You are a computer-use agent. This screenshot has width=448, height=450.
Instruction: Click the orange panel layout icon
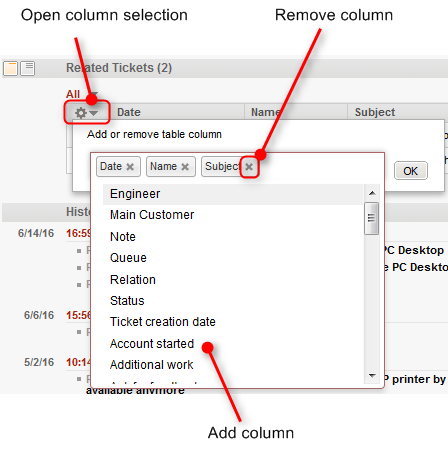[10, 68]
